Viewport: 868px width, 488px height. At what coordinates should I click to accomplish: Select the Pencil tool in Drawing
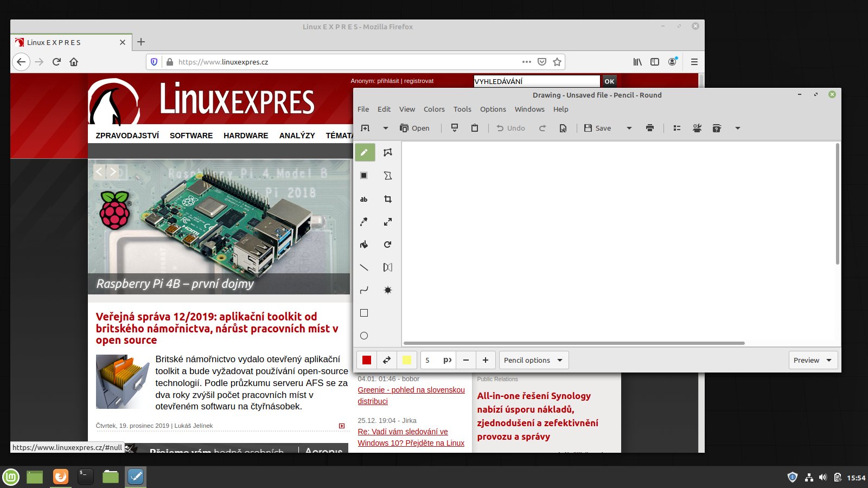coord(365,152)
